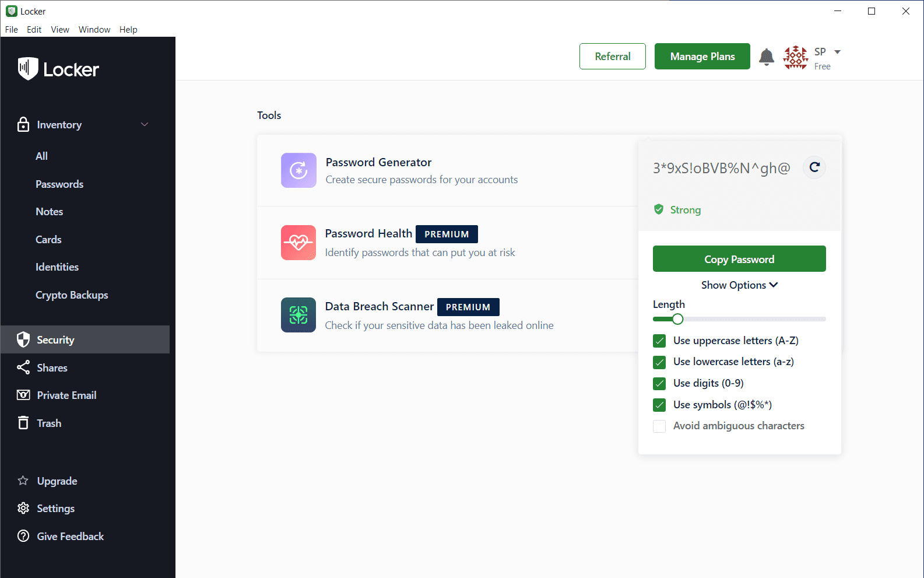Viewport: 924px width, 578px height.
Task: Open notifications with the bell icon
Action: (x=767, y=57)
